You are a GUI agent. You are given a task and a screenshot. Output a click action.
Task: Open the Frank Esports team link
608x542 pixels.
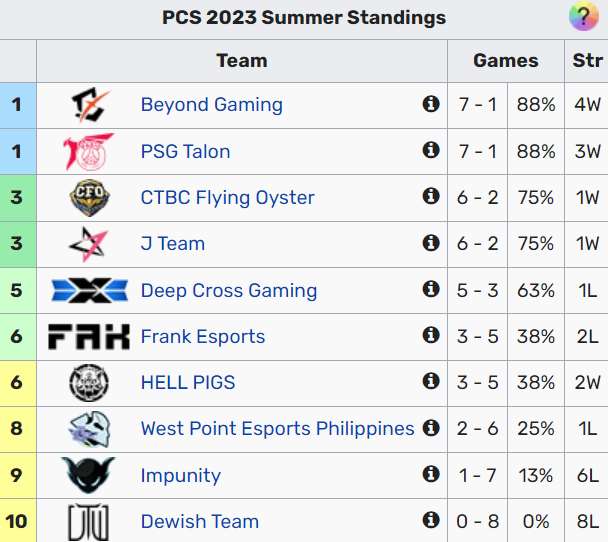[x=203, y=337]
